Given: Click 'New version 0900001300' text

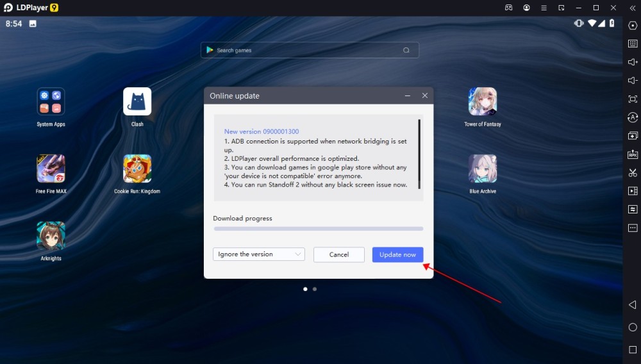Looking at the screenshot, I should 262,131.
